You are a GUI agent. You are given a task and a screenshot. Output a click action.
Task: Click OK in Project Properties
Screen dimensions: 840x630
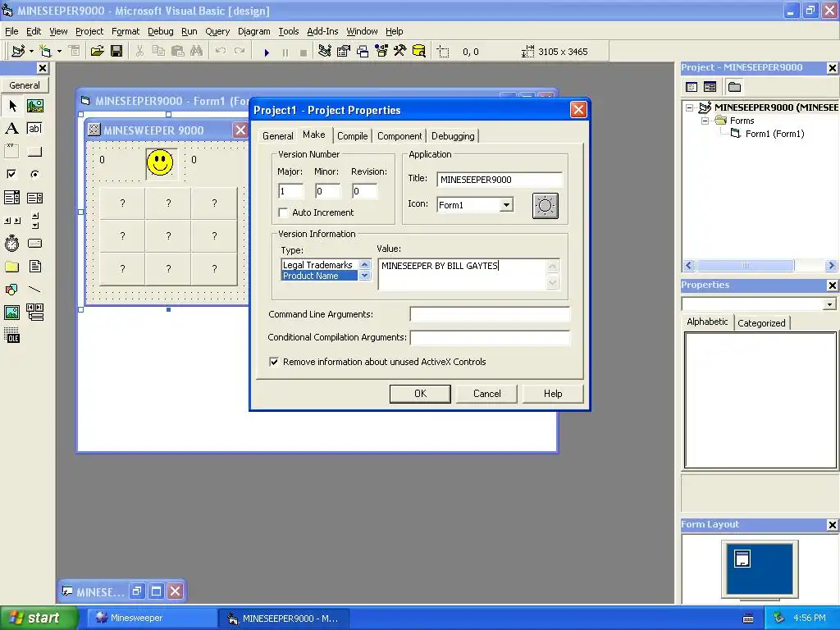pos(420,394)
